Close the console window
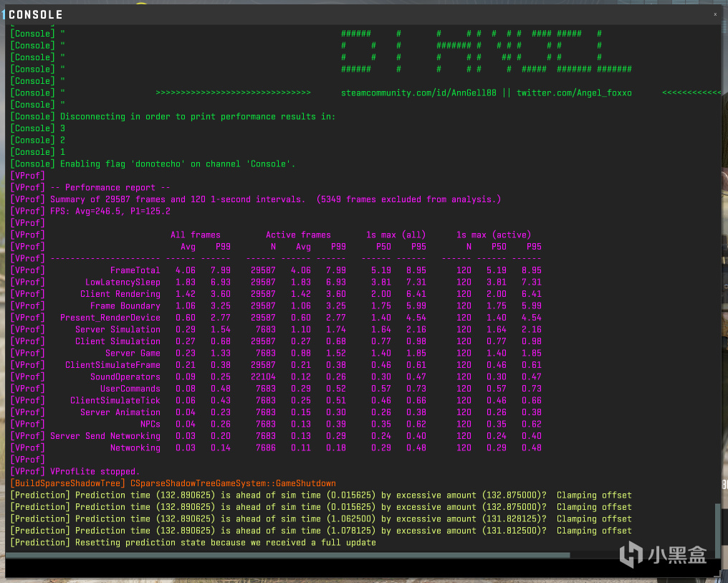 click(715, 14)
